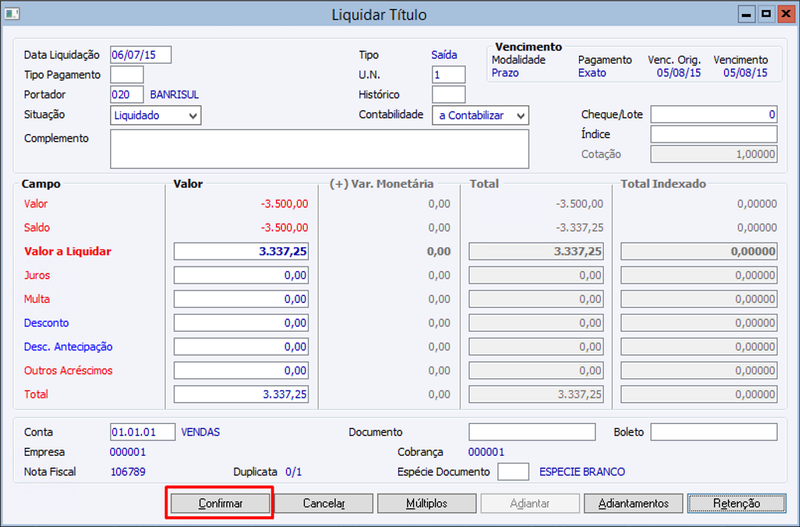Click the Adiantamentos button
Viewport: 800px width, 527px height.
tap(633, 503)
